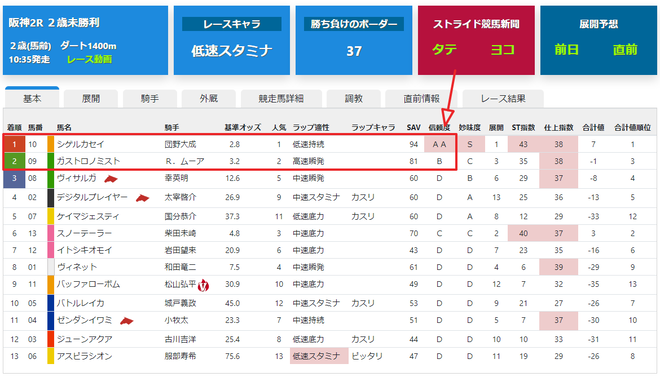Click the 基準オッズ column header

click(x=242, y=127)
